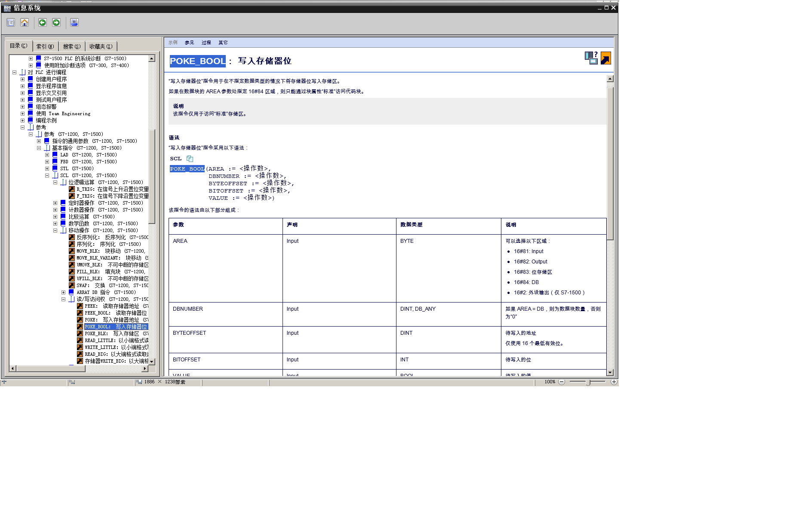Screen dimensions: 811x532
Task: Go forward with the green right arrow
Action: 56,22
